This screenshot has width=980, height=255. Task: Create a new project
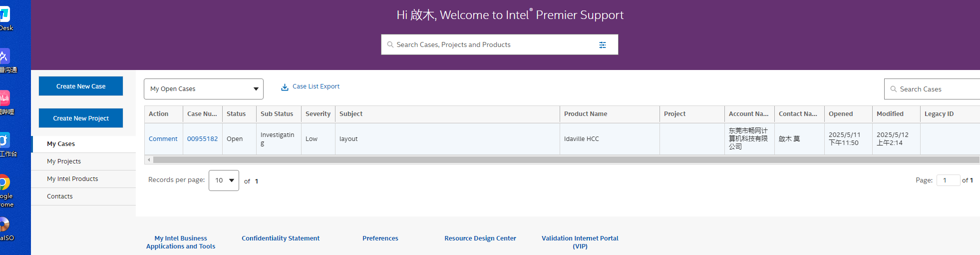81,118
